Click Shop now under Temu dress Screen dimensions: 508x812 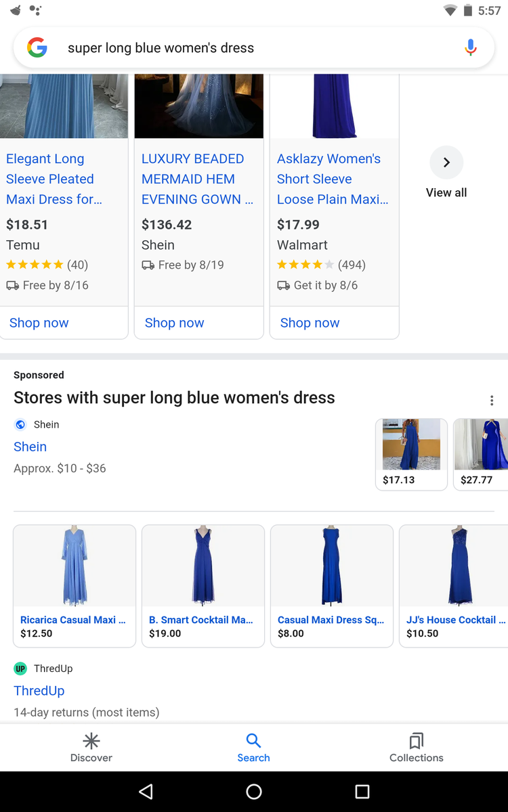[x=39, y=323]
